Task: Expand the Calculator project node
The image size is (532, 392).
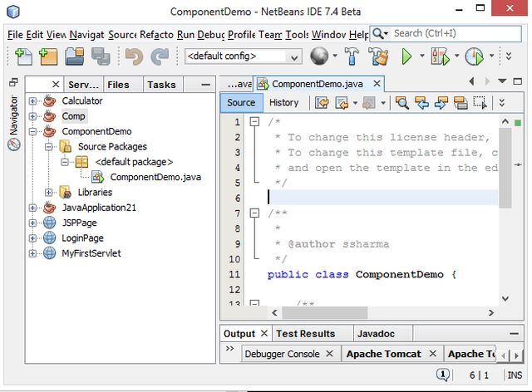Action: (x=32, y=101)
